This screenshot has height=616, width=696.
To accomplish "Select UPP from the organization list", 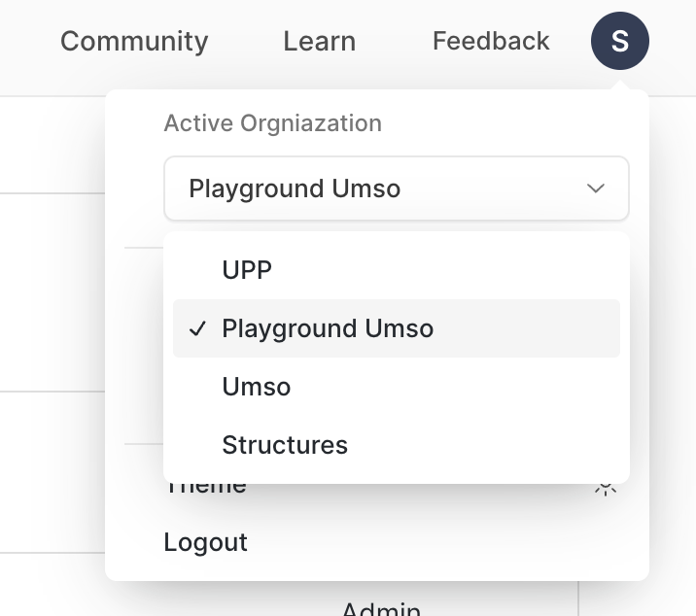I will [x=396, y=270].
